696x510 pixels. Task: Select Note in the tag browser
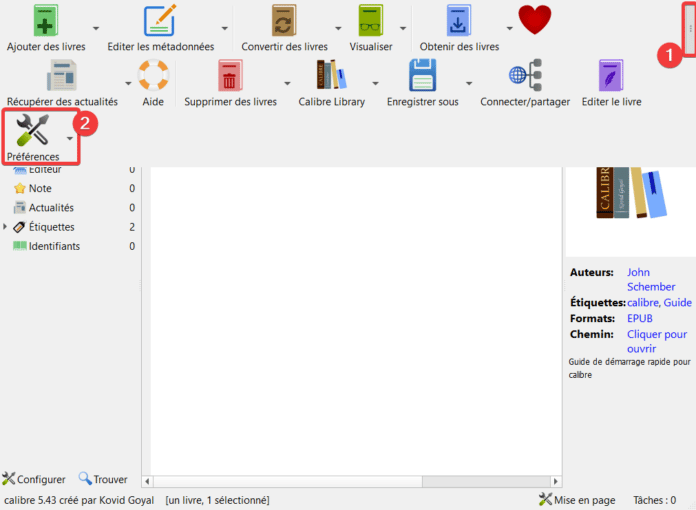[40, 189]
